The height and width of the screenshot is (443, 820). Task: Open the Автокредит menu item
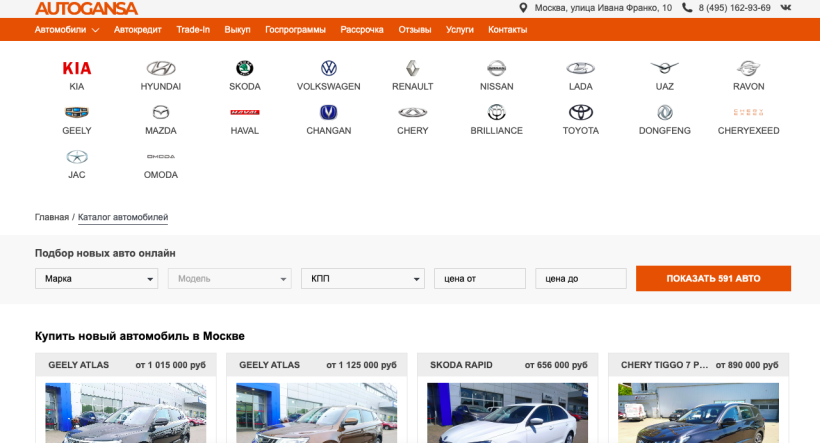coord(138,30)
